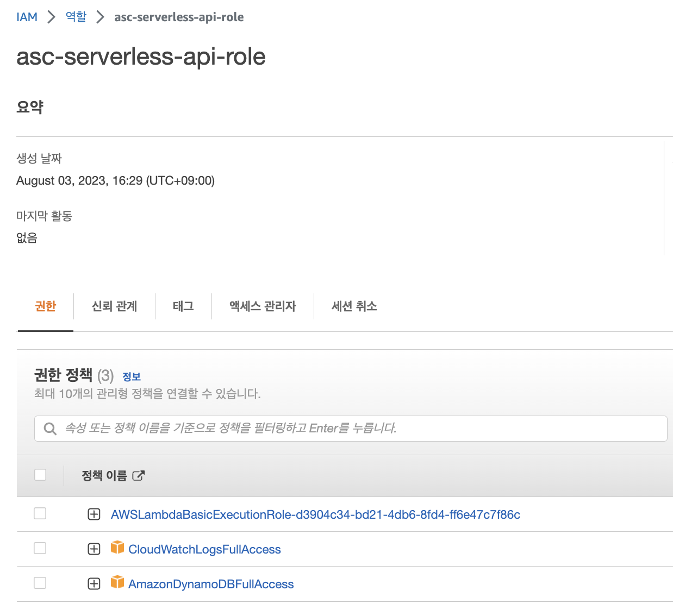Image resolution: width=673 pixels, height=616 pixels.
Task: Click the magnifier search icon
Action: (x=50, y=429)
